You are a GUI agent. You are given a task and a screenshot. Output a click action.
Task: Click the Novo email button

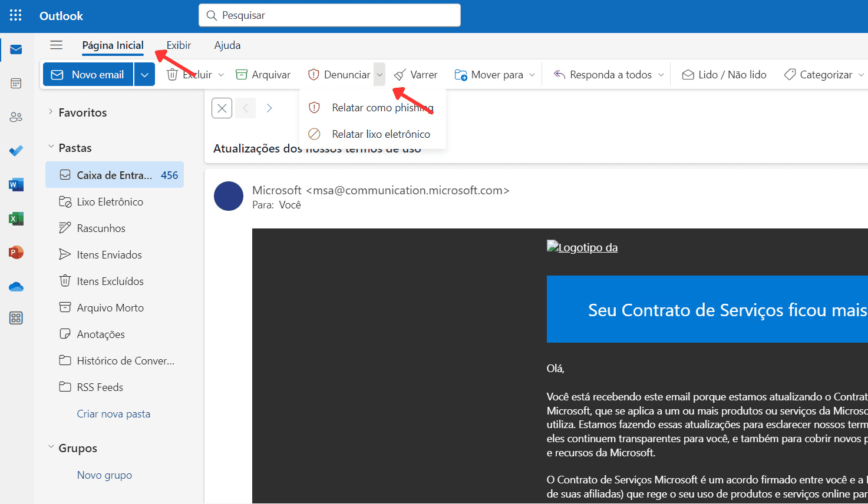(88, 75)
